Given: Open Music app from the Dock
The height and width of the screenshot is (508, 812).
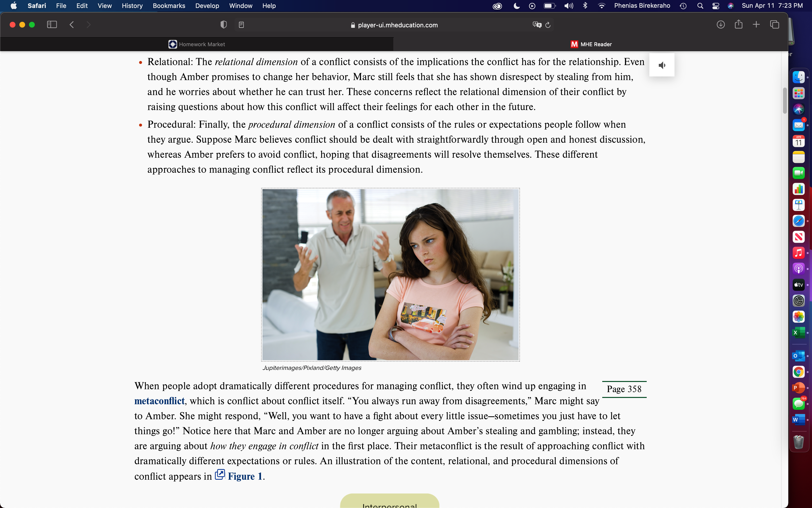Looking at the screenshot, I should pos(798,253).
